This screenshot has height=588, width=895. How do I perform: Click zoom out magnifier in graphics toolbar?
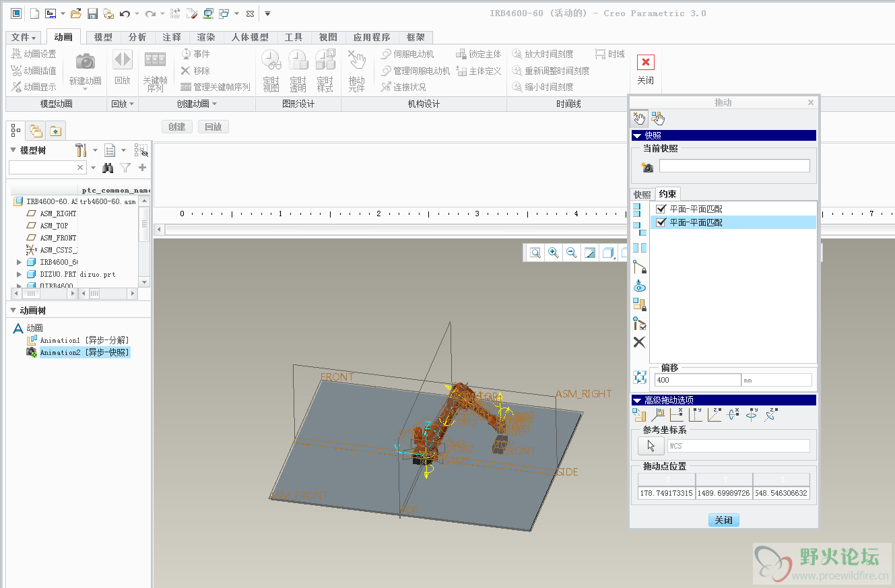(x=572, y=253)
